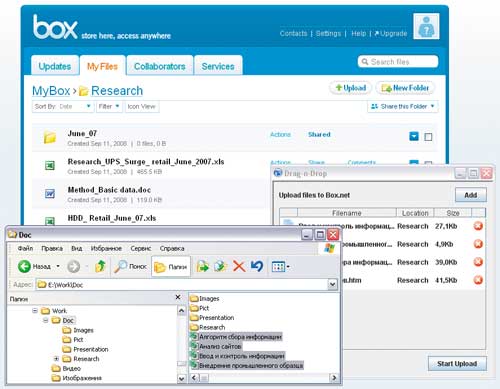This screenshot has width=500, height=389.
Task: Open the Filter dropdown
Action: [x=109, y=106]
